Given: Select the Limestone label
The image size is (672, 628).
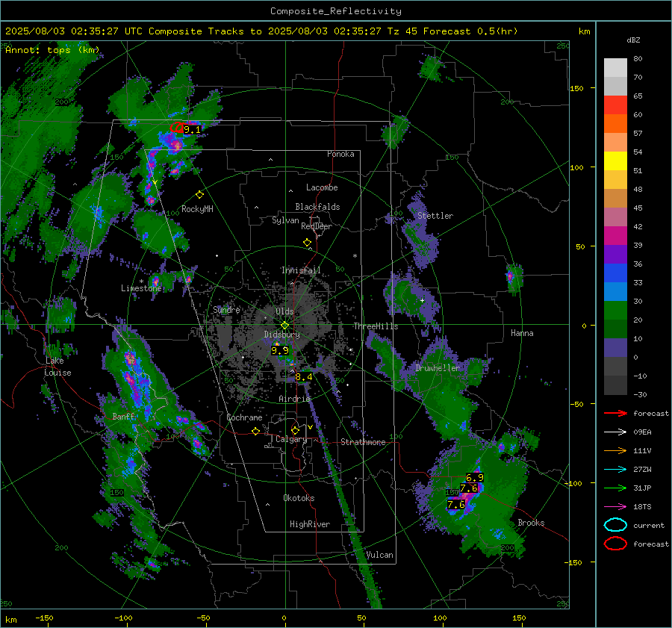Looking at the screenshot, I should click(141, 288).
